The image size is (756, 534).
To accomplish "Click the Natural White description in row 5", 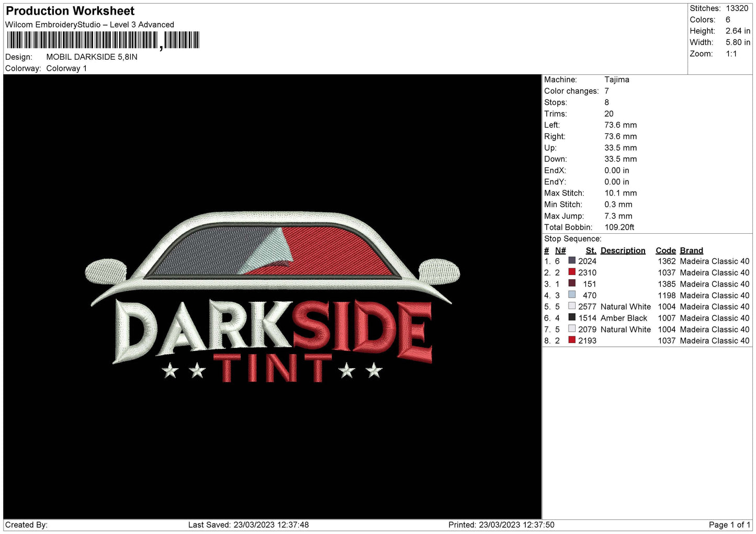I will pyautogui.click(x=626, y=306).
